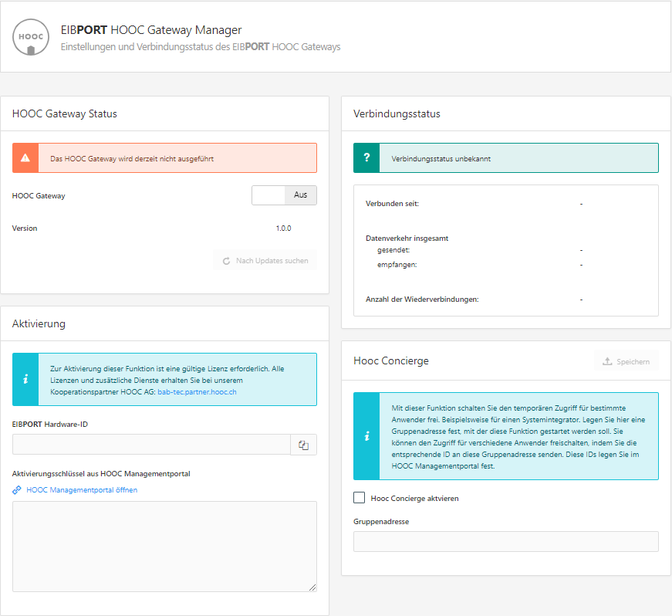Click the HOOC logo icon
672x616 pixels.
31,38
